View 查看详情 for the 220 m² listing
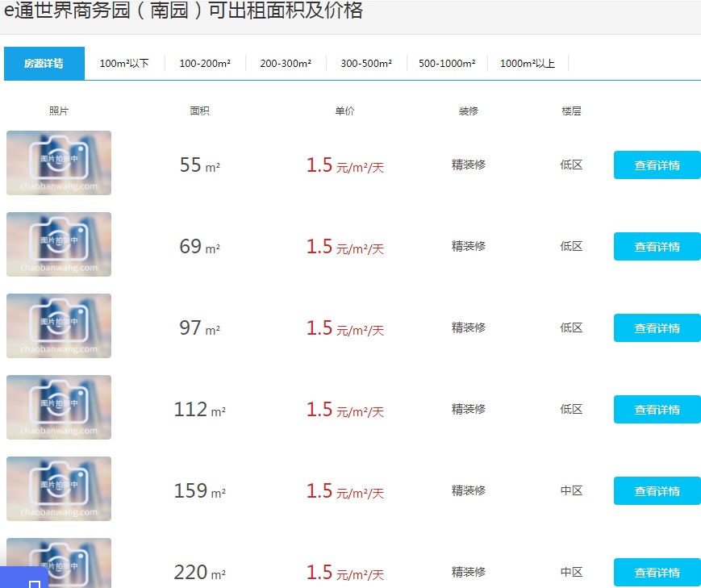The image size is (701, 588). [657, 572]
